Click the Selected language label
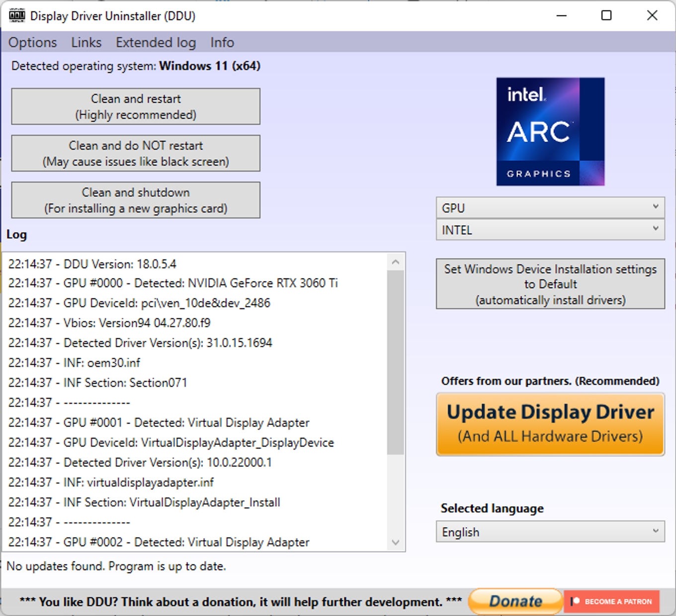This screenshot has width=676, height=616. 492,508
